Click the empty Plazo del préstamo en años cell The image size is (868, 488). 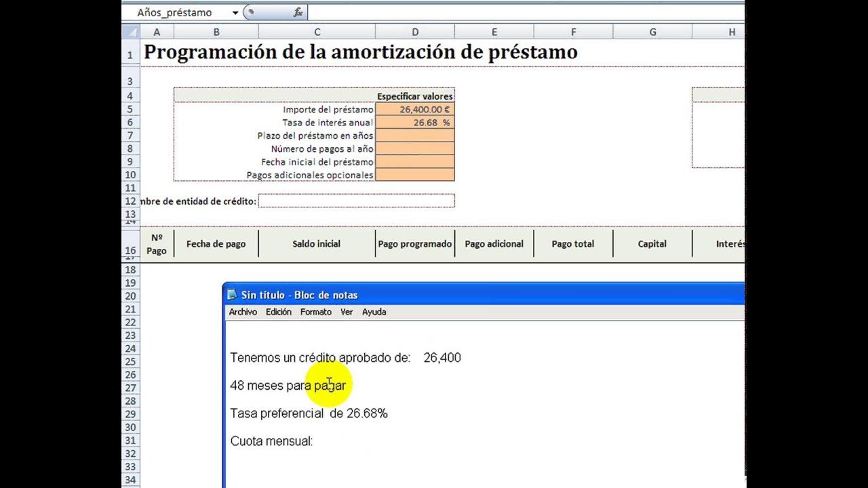click(415, 136)
